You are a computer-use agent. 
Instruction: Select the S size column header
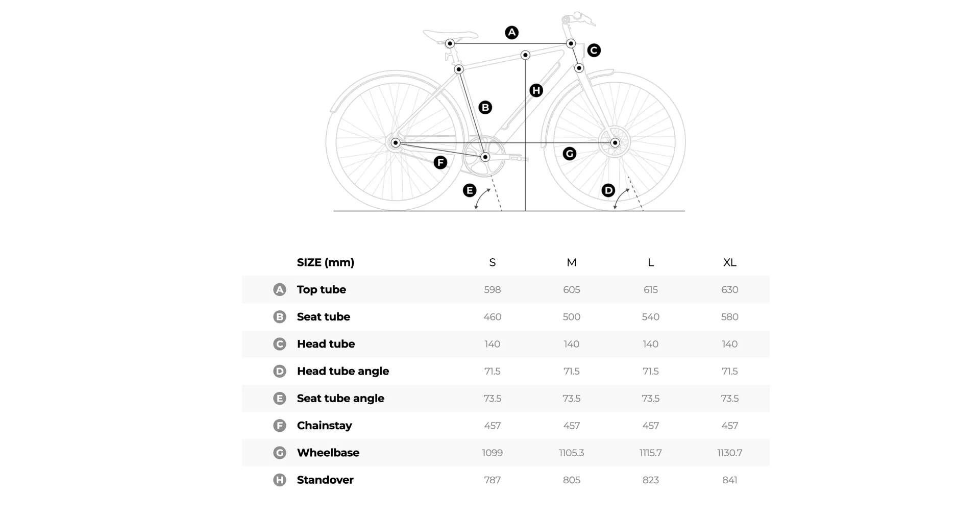coord(492,262)
